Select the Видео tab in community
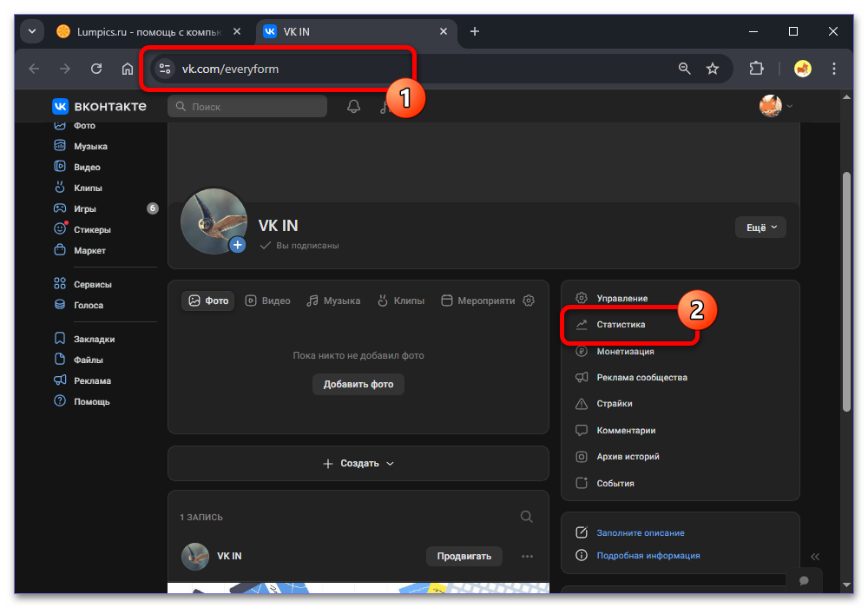The height and width of the screenshot is (608, 868). coord(268,301)
